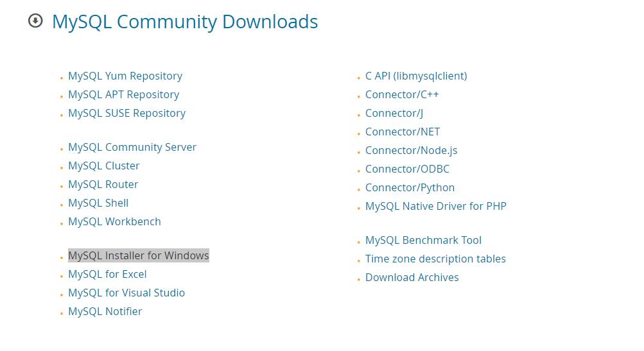
Task: Open MySQL for Excel link
Action: (107, 274)
